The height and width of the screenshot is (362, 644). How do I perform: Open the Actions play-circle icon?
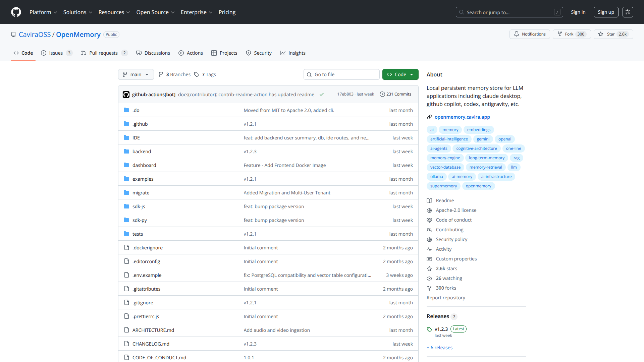(x=182, y=53)
